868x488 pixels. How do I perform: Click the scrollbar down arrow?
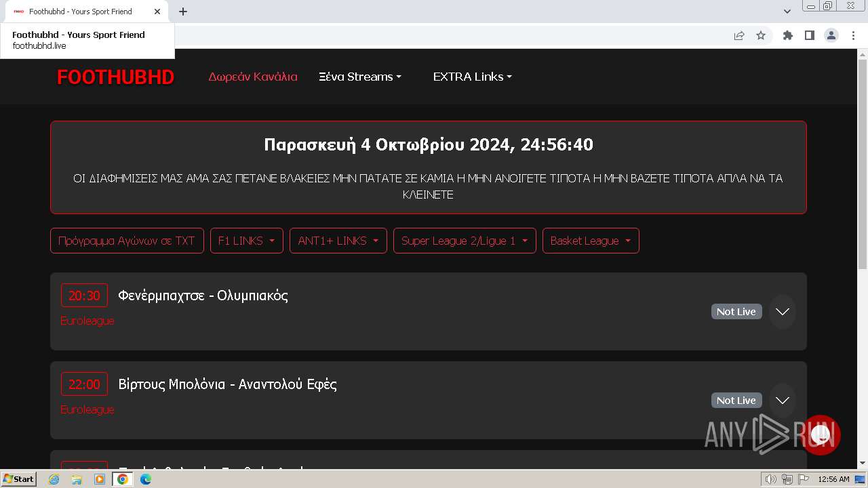pos(863,464)
